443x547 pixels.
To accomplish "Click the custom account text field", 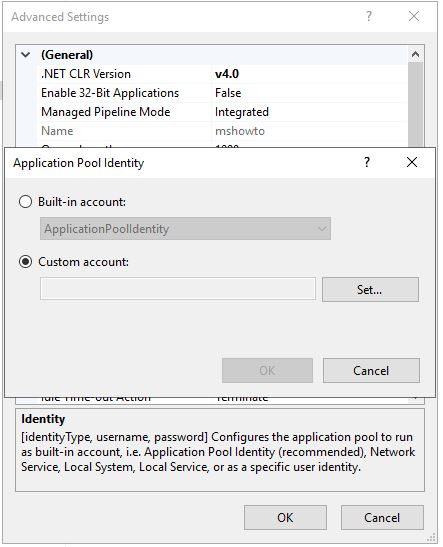I will [178, 289].
